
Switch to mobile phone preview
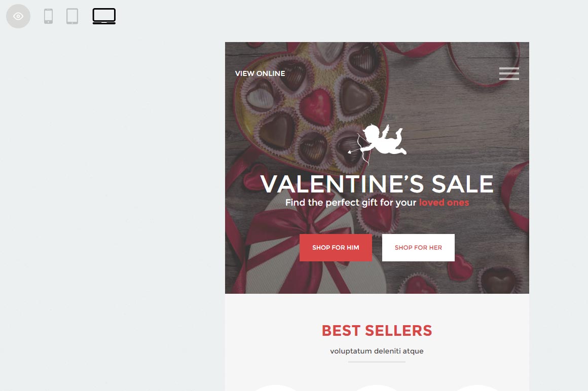coord(48,16)
